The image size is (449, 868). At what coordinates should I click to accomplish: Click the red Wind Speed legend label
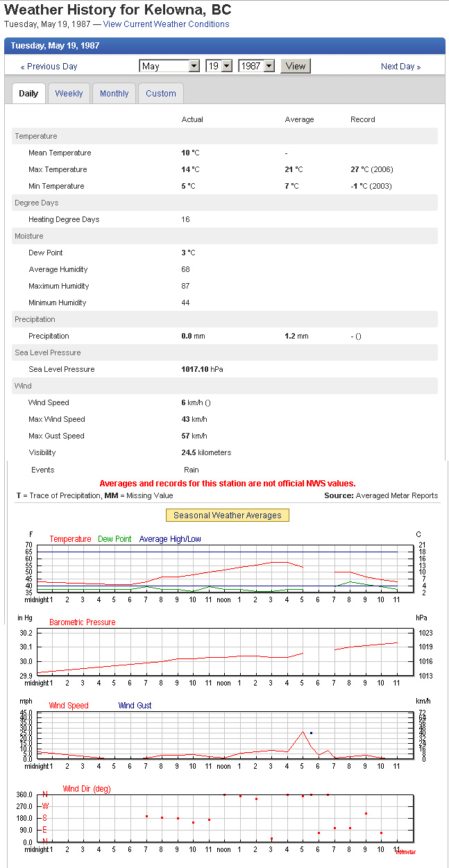tap(69, 706)
